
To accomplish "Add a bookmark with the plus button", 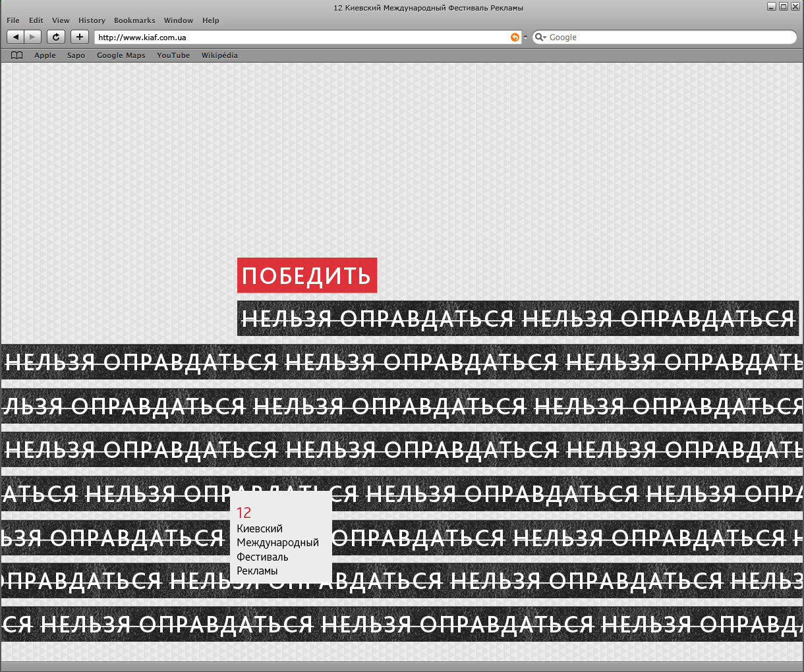I will (80, 38).
